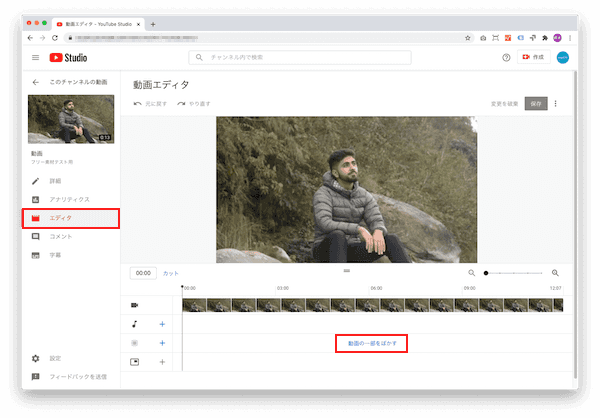Image resolution: width=600 pixels, height=418 pixels.
Task: Open Comments item in sidebar
Action: 71,237
